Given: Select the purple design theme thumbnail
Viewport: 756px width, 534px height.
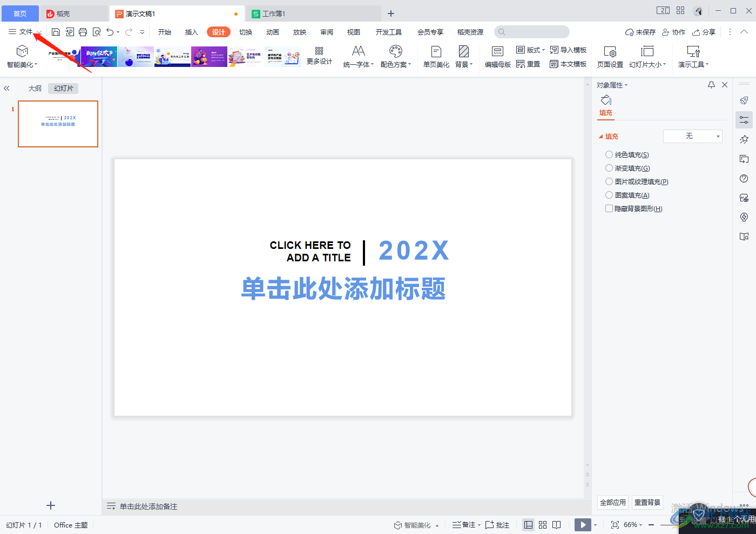Looking at the screenshot, I should click(209, 57).
